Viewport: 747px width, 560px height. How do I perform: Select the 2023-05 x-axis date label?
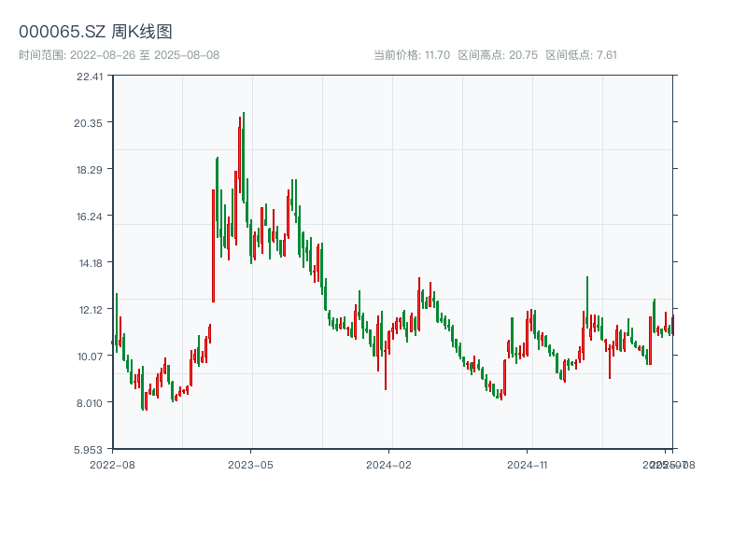pos(250,464)
